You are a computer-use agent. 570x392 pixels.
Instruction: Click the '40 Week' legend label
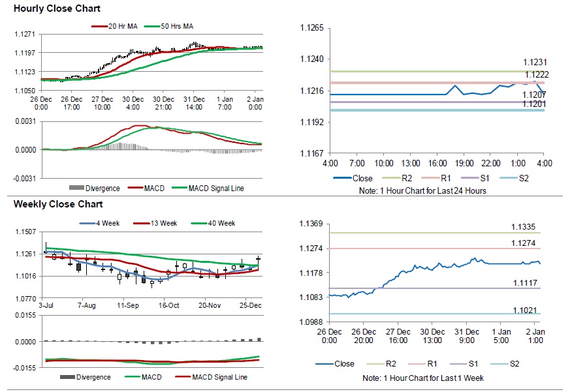point(221,224)
